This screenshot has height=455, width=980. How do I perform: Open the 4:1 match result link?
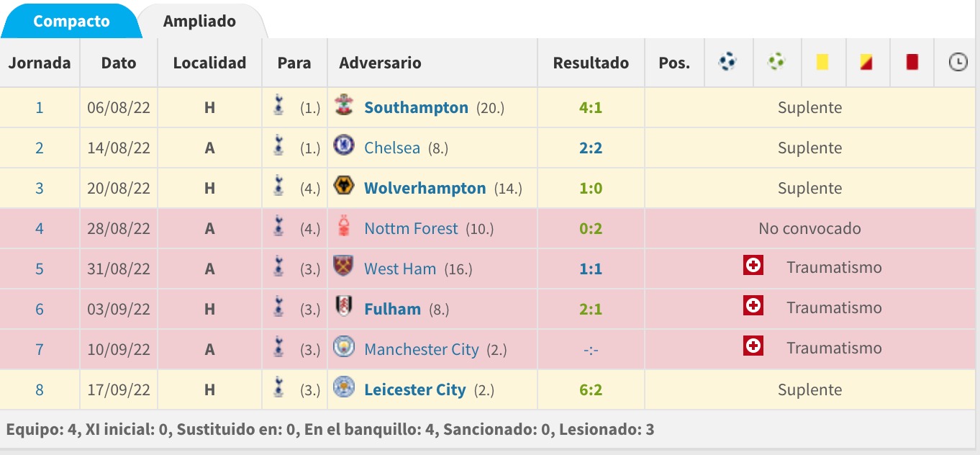click(x=590, y=108)
